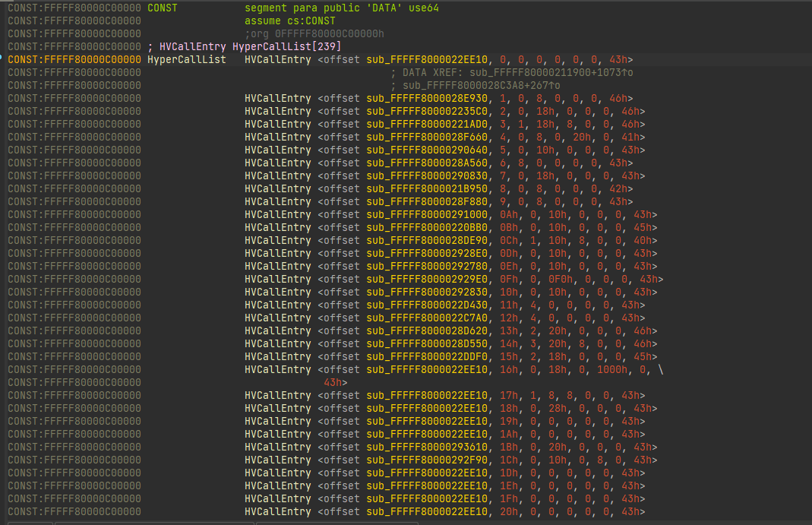Screen dimensions: 812x525
Task: Click the 42h value in entry 8 row
Action: coord(618,189)
